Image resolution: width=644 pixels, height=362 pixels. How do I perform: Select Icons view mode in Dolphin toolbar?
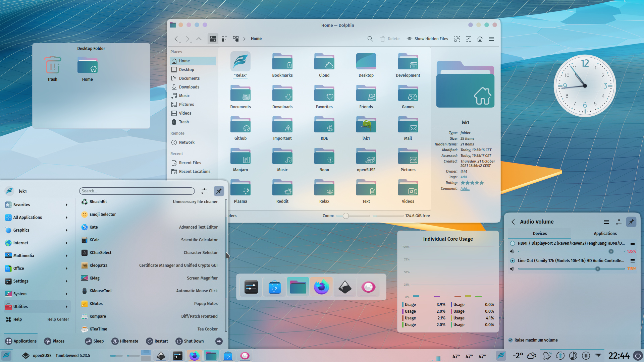pyautogui.click(x=213, y=39)
